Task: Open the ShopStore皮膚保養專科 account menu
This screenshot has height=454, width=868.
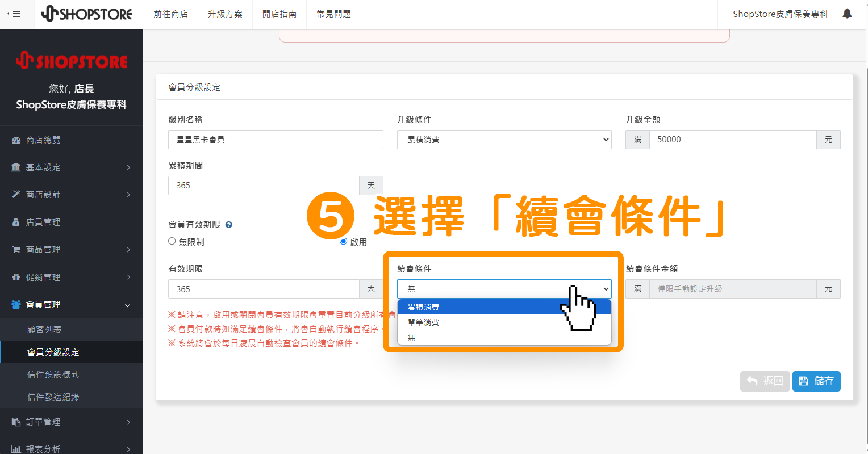Action: [x=780, y=14]
